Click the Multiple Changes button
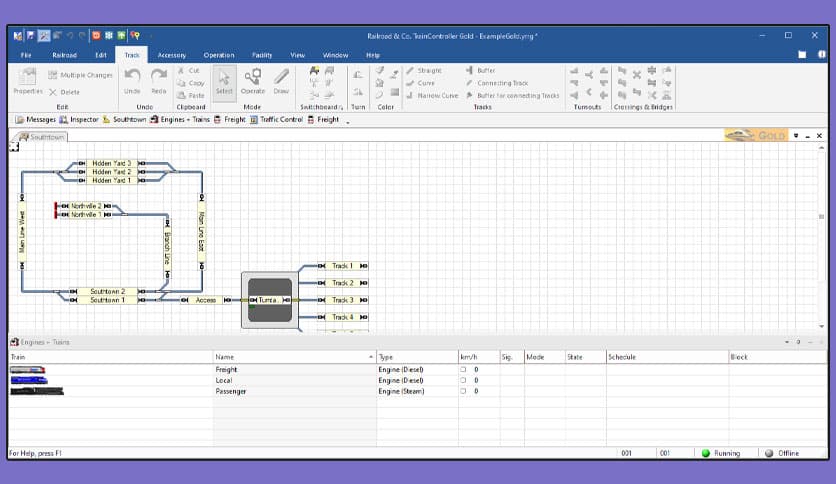The width and height of the screenshot is (836, 484). tap(80, 75)
